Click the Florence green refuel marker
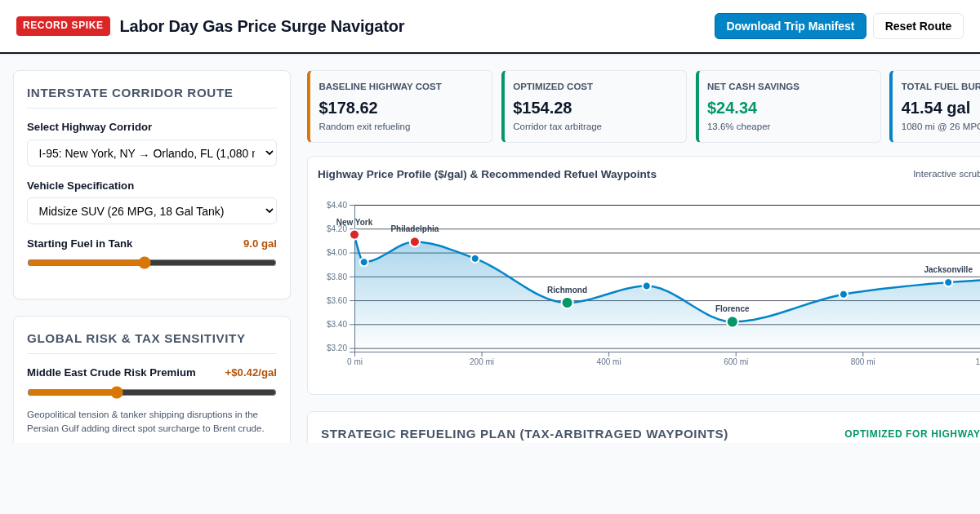The width and height of the screenshot is (980, 514). coord(733,322)
